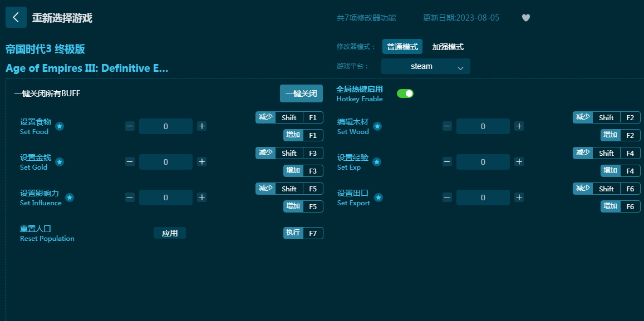Click the 增加 F6 hotkey for Export
Viewport: 644px width, 321px height.
[x=621, y=206]
